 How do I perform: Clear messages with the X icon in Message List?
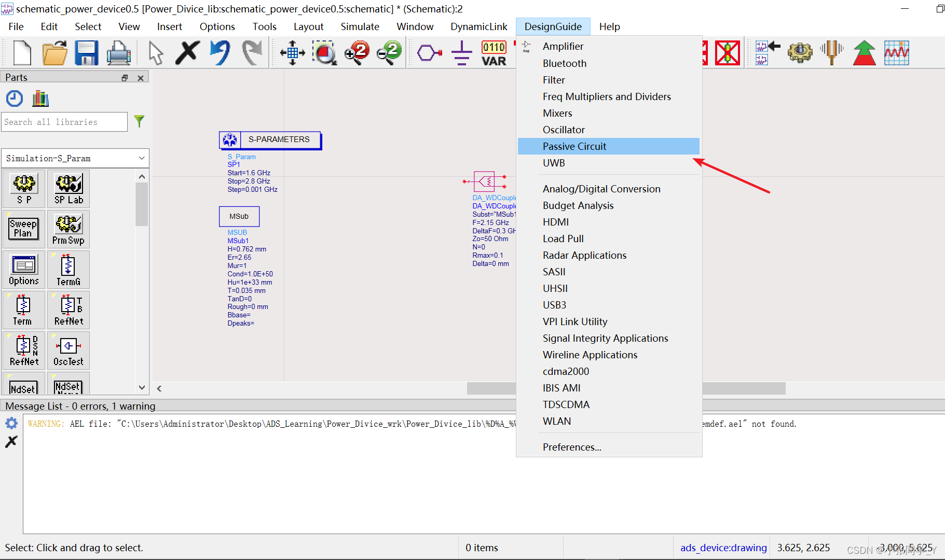pos(11,441)
